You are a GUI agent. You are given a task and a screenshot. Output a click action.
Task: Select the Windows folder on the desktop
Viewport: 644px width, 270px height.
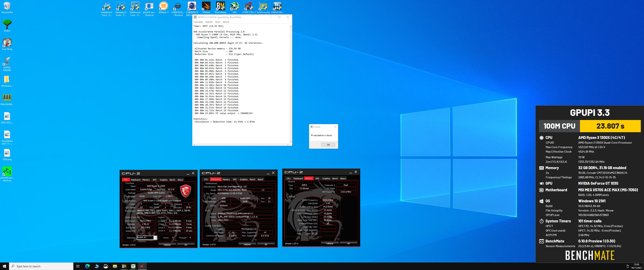pyautogui.click(x=7, y=81)
